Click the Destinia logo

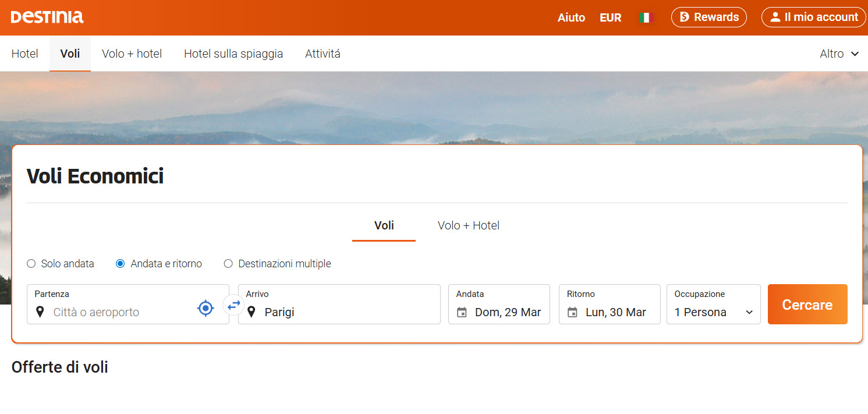tap(47, 17)
